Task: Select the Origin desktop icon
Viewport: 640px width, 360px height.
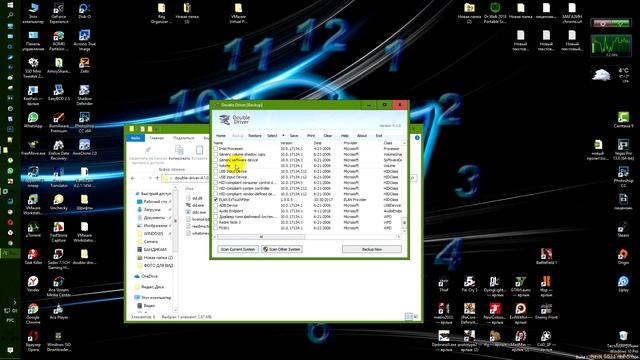Action: 623,257
